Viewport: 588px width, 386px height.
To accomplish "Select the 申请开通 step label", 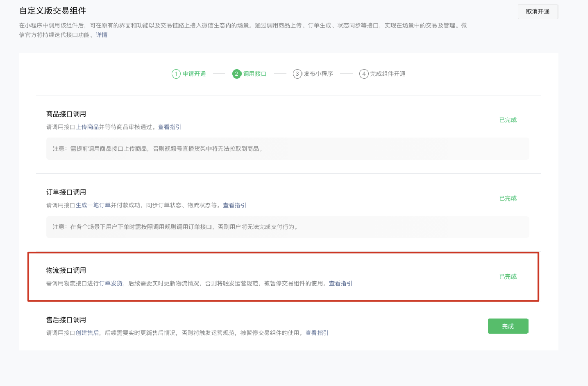I will (194, 74).
